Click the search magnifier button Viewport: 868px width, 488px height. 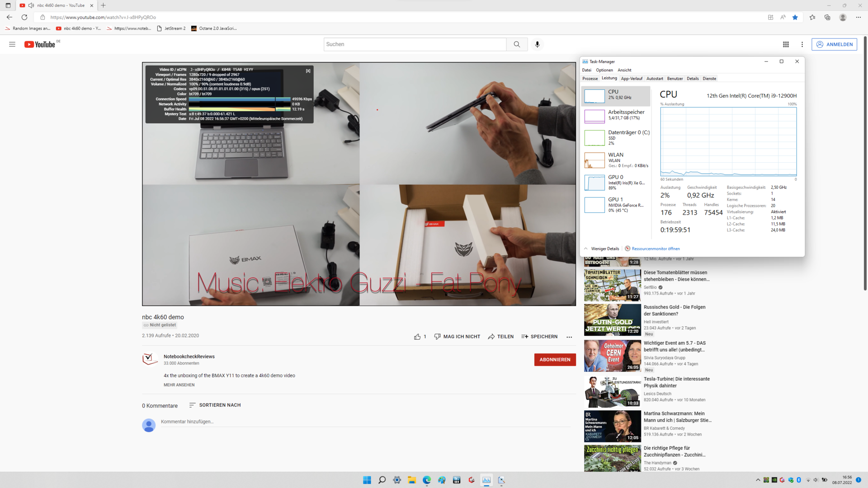click(517, 44)
